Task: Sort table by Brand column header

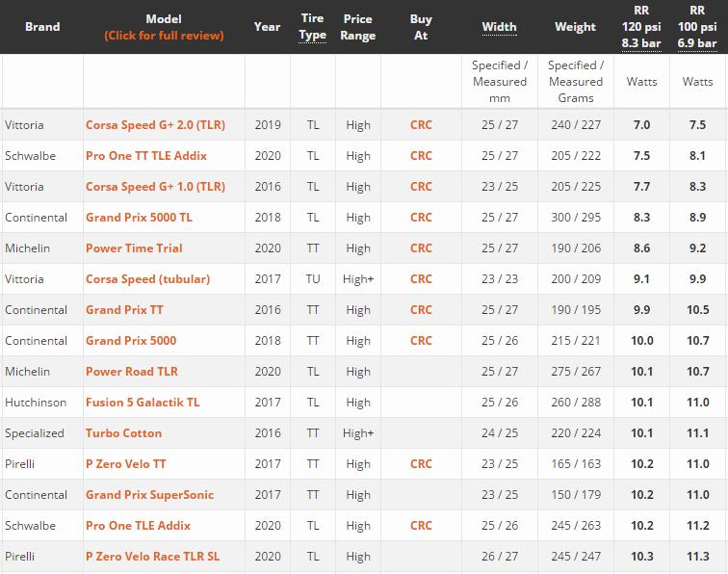Action: click(42, 27)
